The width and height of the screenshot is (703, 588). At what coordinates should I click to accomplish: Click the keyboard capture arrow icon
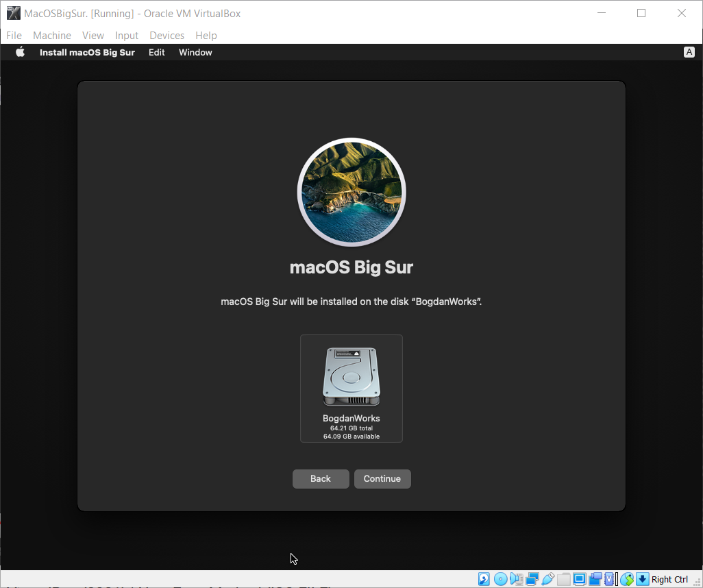[643, 579]
